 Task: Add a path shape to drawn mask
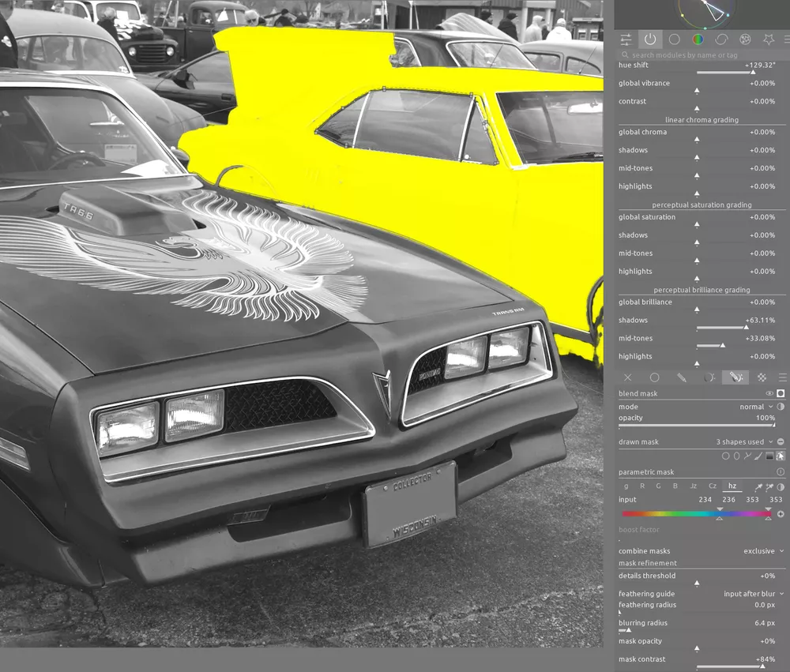click(x=747, y=456)
